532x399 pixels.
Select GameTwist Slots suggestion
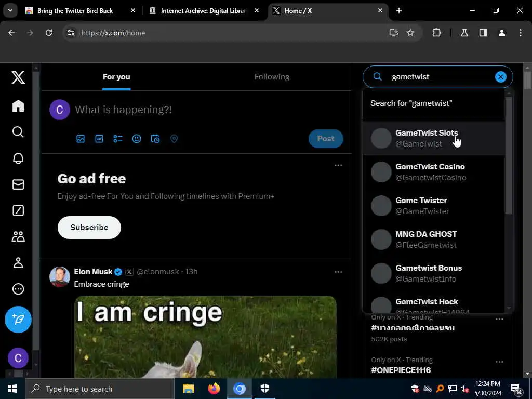pos(434,138)
